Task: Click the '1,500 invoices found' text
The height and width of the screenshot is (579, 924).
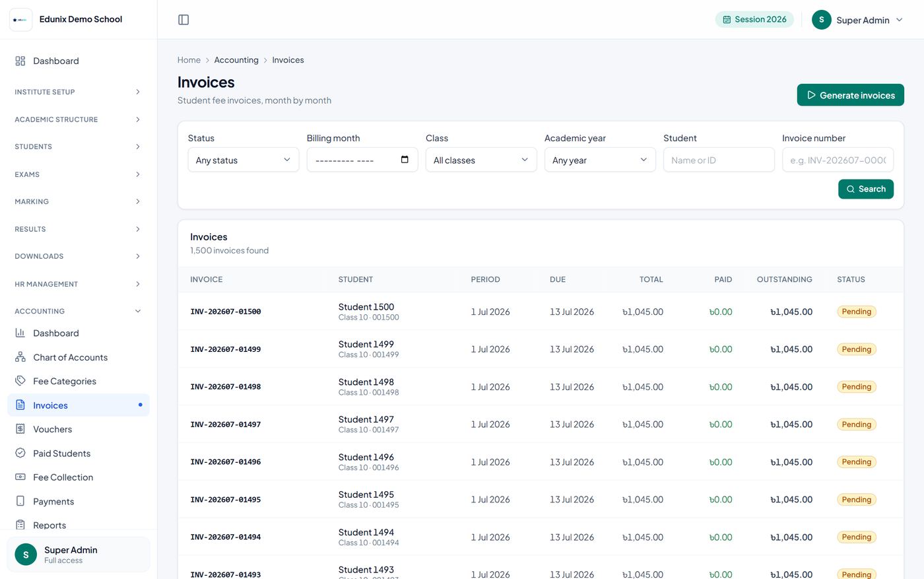Action: (229, 251)
